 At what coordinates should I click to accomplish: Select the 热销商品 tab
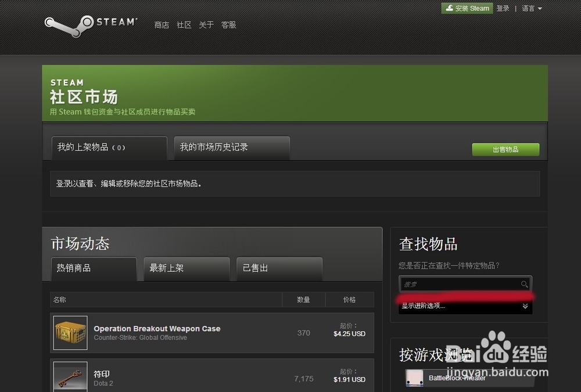pos(94,269)
